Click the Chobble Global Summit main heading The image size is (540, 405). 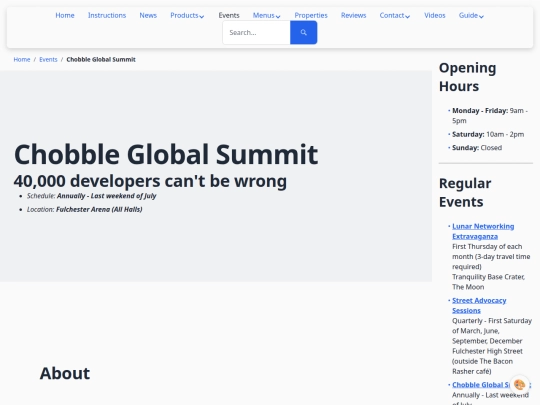166,154
